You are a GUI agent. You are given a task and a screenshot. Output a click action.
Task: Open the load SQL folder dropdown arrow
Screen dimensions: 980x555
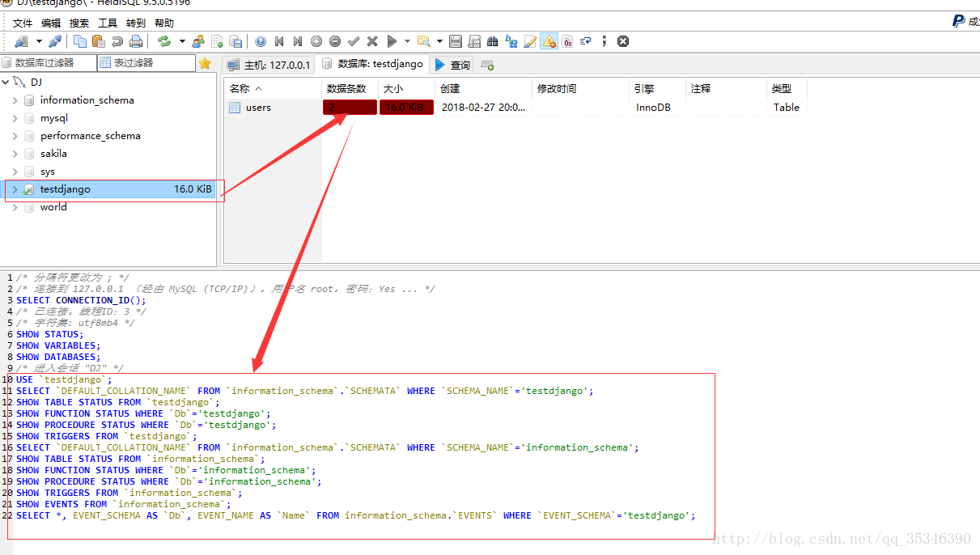tap(439, 41)
